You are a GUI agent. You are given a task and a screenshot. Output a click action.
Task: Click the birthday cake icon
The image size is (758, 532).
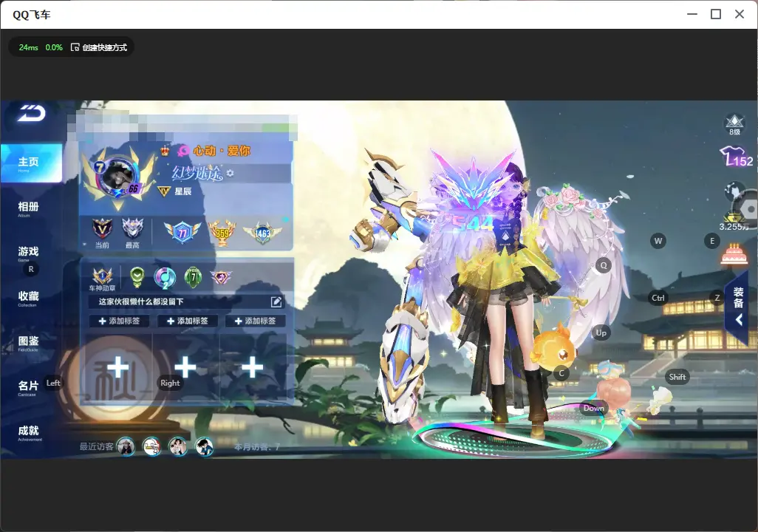pos(734,253)
